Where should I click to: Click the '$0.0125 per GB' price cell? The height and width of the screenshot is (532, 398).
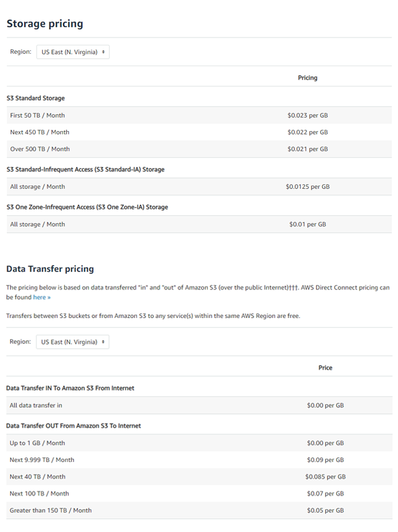[x=308, y=187]
